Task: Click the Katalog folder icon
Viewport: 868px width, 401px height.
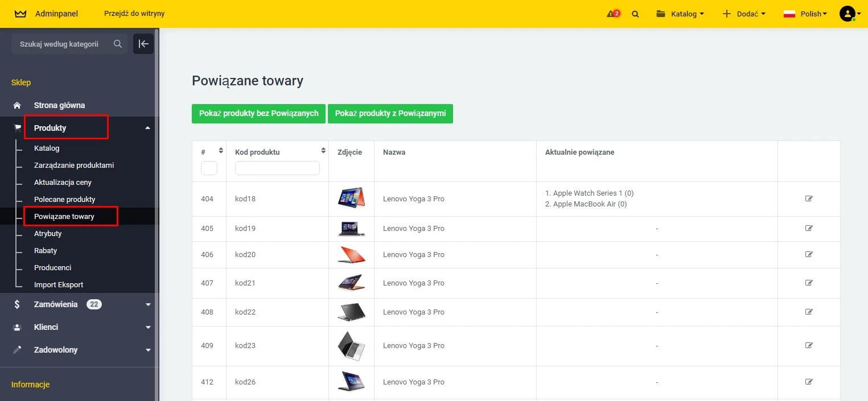Action: click(660, 13)
